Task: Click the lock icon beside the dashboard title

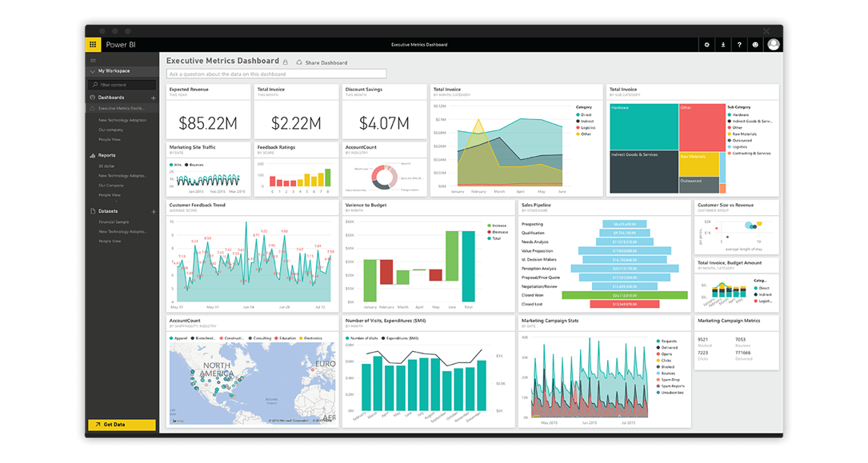Action: [285, 61]
